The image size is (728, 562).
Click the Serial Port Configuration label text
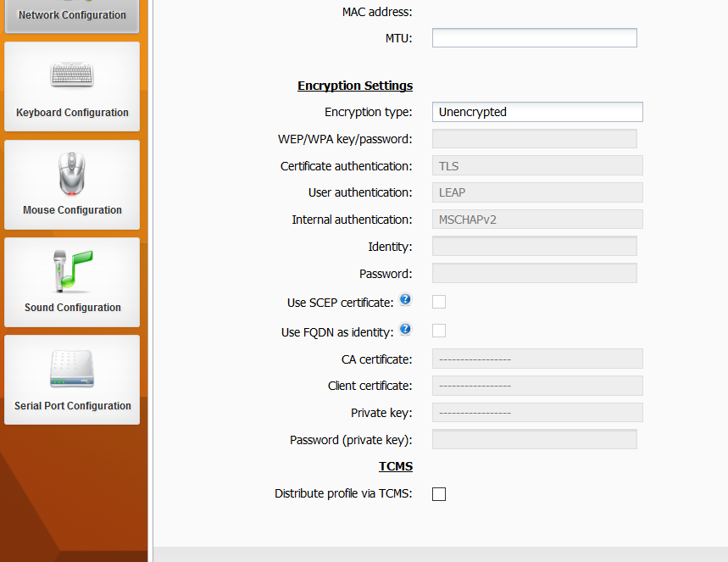point(72,405)
